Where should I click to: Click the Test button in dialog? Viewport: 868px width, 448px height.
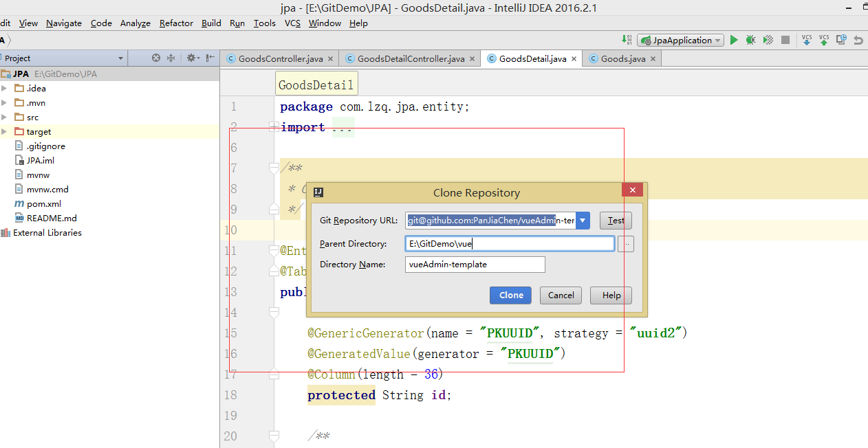click(x=616, y=221)
